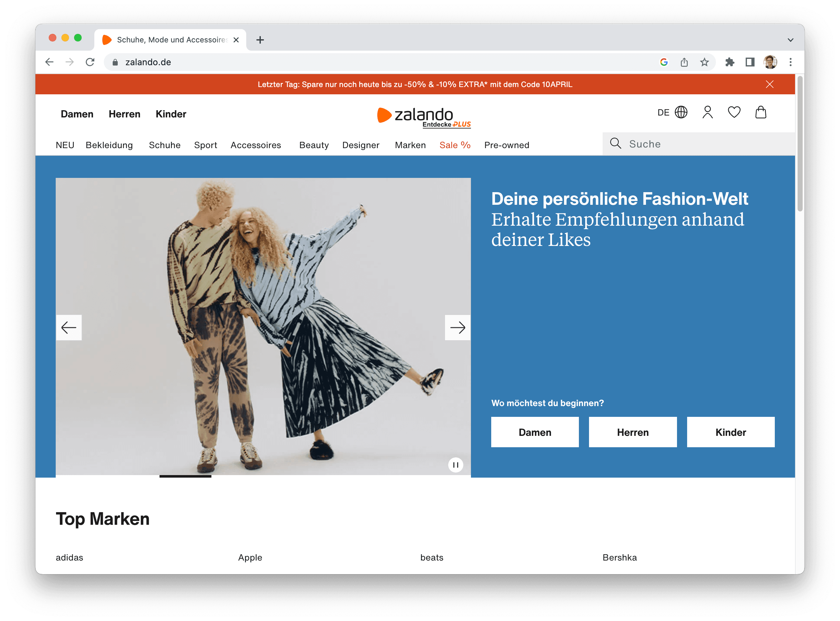Viewport: 840px width, 621px height.
Task: Focus the Suche search field
Action: (x=698, y=144)
